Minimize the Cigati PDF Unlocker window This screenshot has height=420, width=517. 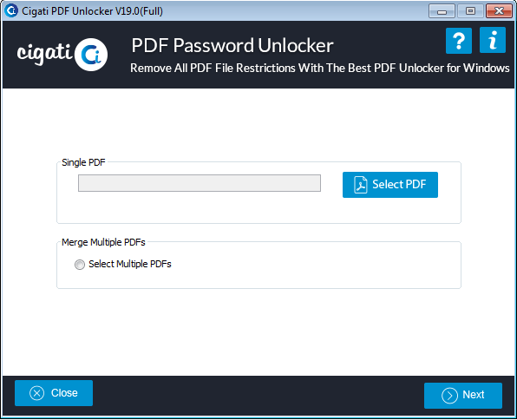442,11
